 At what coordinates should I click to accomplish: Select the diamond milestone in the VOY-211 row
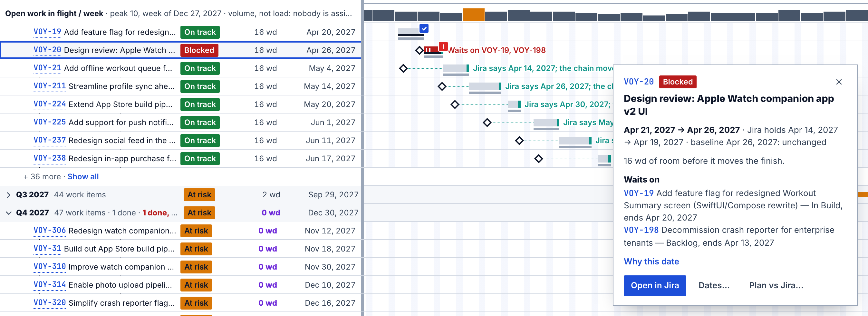[x=442, y=86]
